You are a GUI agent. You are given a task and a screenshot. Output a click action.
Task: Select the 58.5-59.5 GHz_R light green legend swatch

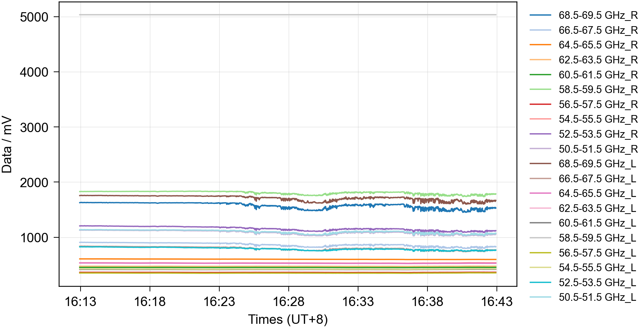(540, 90)
